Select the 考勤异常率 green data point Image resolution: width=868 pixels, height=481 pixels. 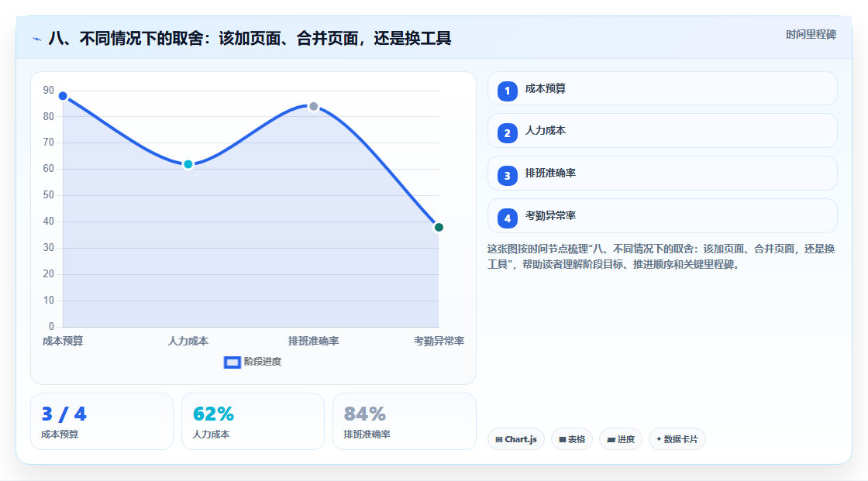(439, 228)
